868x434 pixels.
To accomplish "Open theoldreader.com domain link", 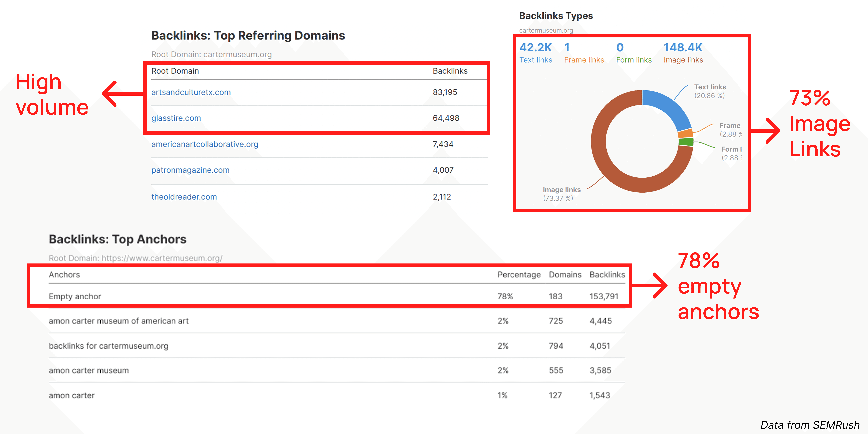I will (184, 197).
